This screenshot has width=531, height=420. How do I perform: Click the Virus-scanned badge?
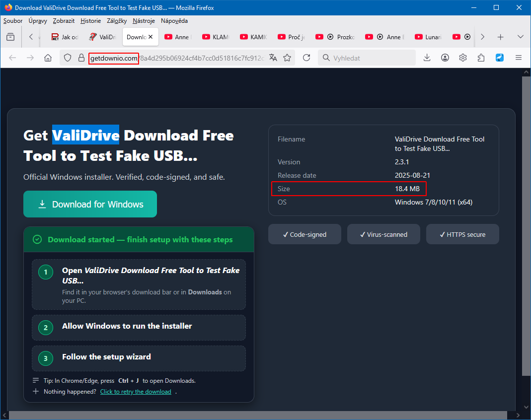383,234
